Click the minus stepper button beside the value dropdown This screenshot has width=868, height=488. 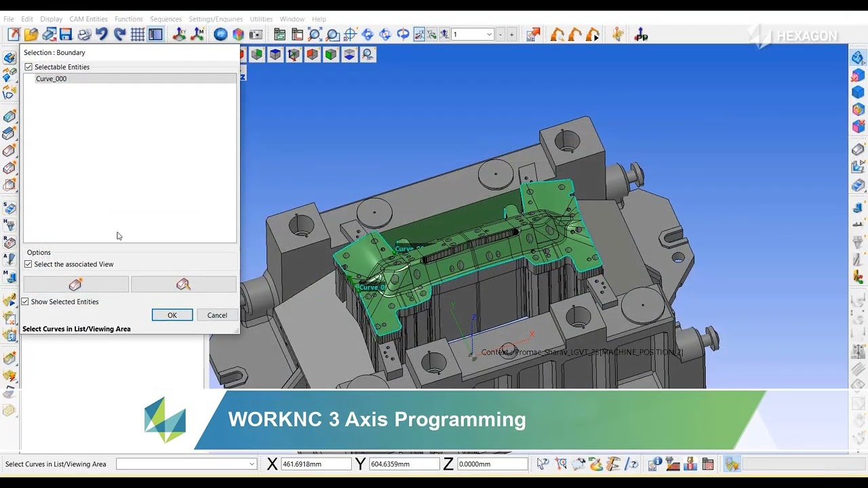click(x=500, y=35)
